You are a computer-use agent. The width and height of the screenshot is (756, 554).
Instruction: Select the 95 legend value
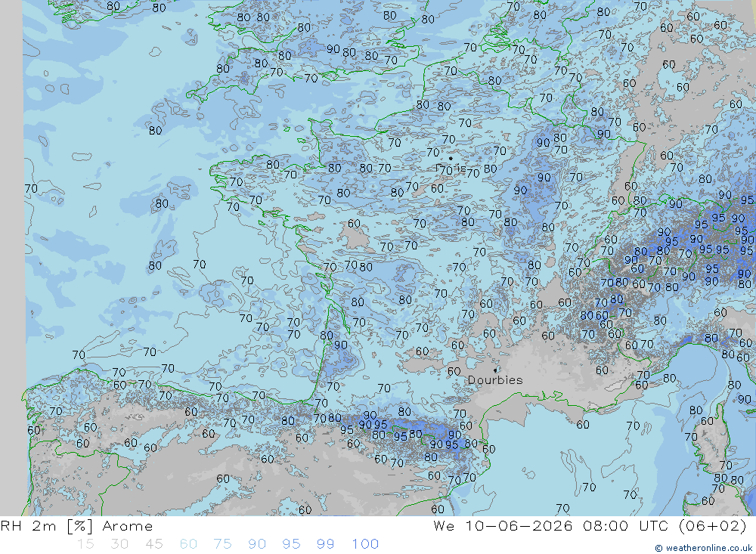[291, 544]
